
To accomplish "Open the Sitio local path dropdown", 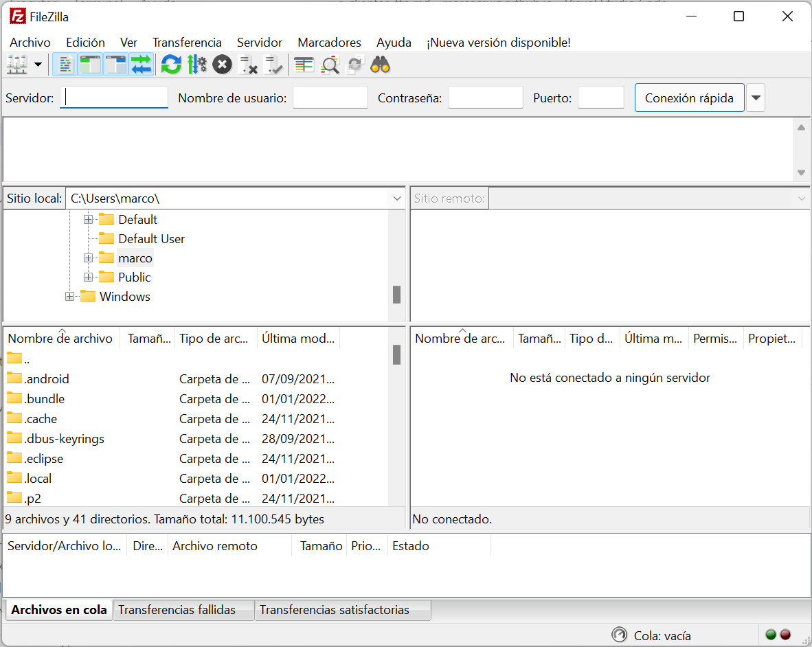I will tap(396, 198).
